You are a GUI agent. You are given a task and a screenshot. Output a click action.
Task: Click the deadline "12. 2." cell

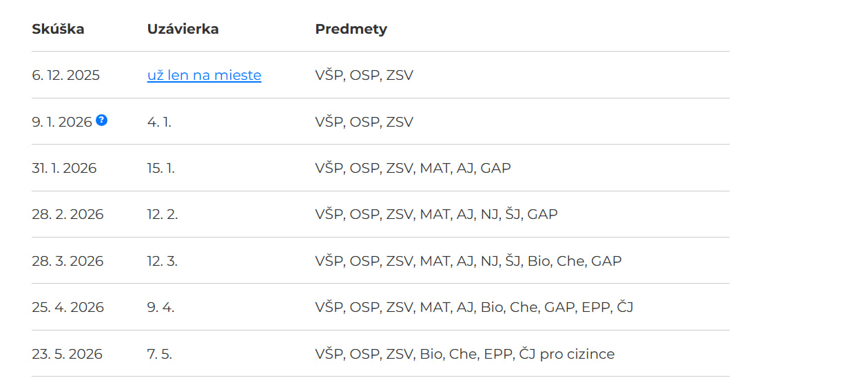pyautogui.click(x=163, y=215)
